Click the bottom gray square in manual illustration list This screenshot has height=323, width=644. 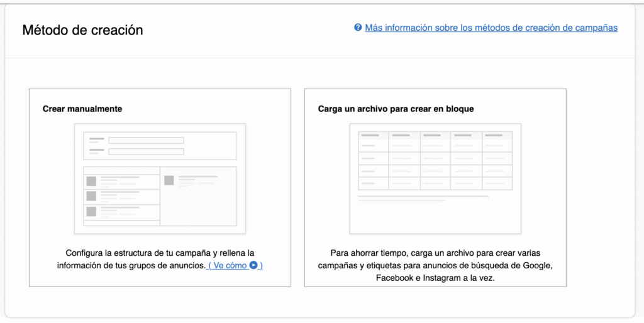[x=91, y=212]
